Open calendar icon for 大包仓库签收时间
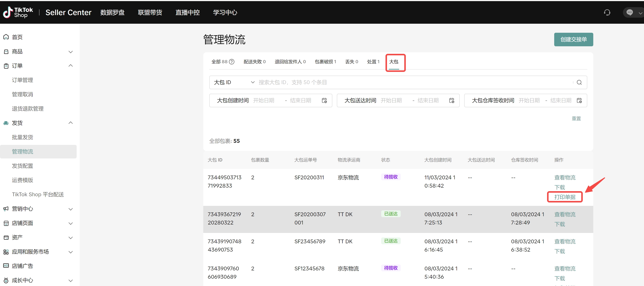Screen dimensions: 644x286 click(579, 100)
